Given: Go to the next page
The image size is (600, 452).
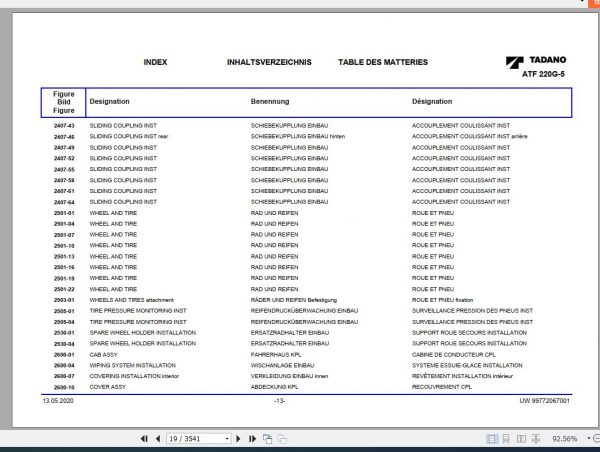Looking at the screenshot, I should [x=238, y=439].
